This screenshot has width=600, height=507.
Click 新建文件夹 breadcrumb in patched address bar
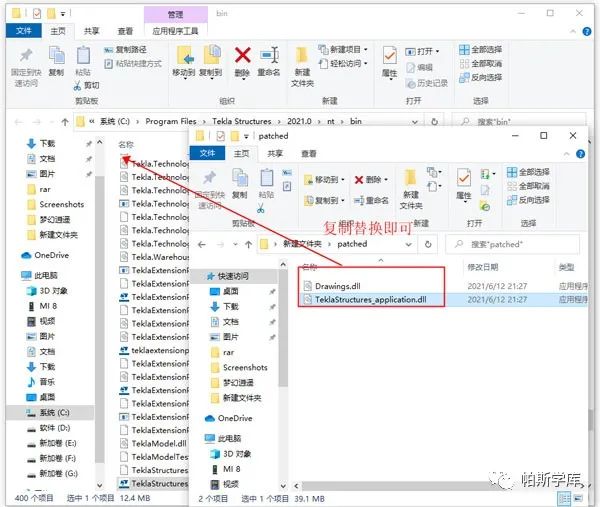(x=302, y=244)
